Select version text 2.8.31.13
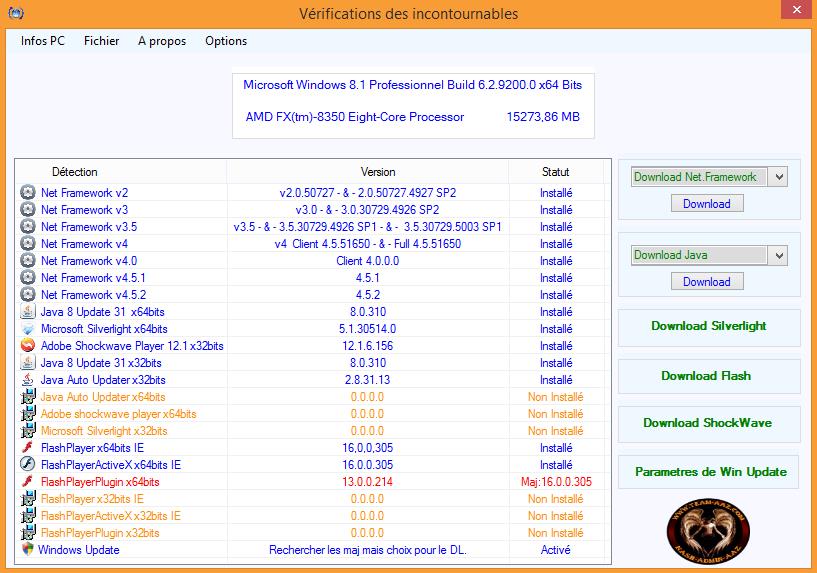The width and height of the screenshot is (817, 573). (367, 380)
